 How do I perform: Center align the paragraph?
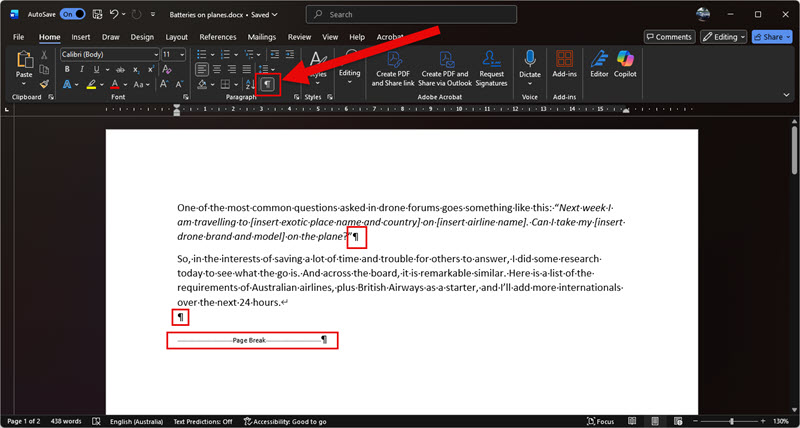(x=217, y=69)
